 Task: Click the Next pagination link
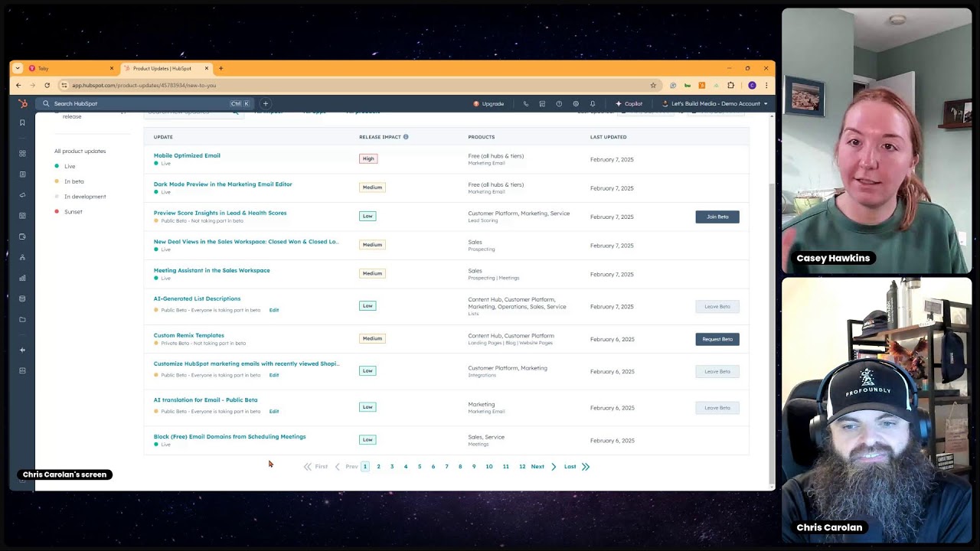pos(537,466)
